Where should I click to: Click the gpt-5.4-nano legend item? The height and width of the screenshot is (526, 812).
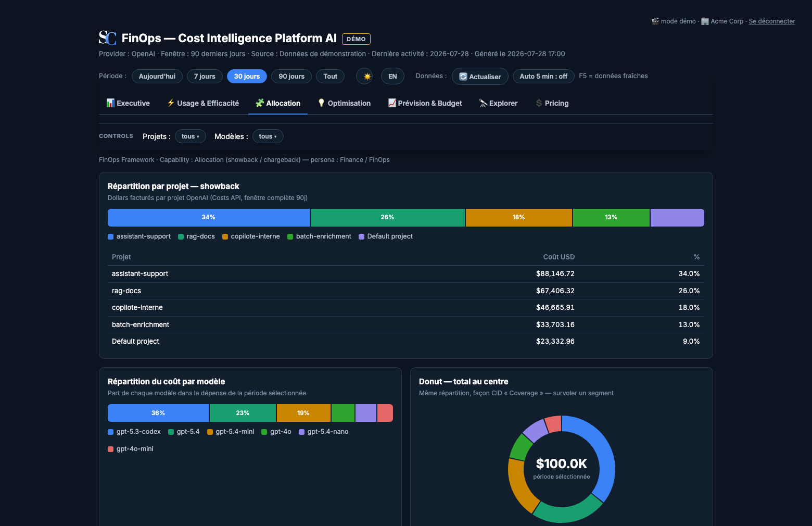(324, 432)
